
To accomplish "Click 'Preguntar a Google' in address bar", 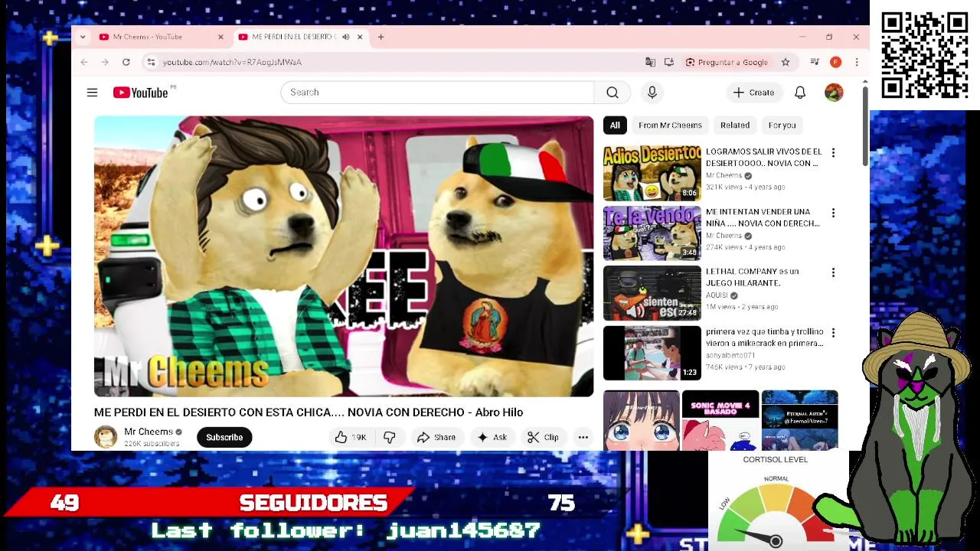I will point(727,62).
